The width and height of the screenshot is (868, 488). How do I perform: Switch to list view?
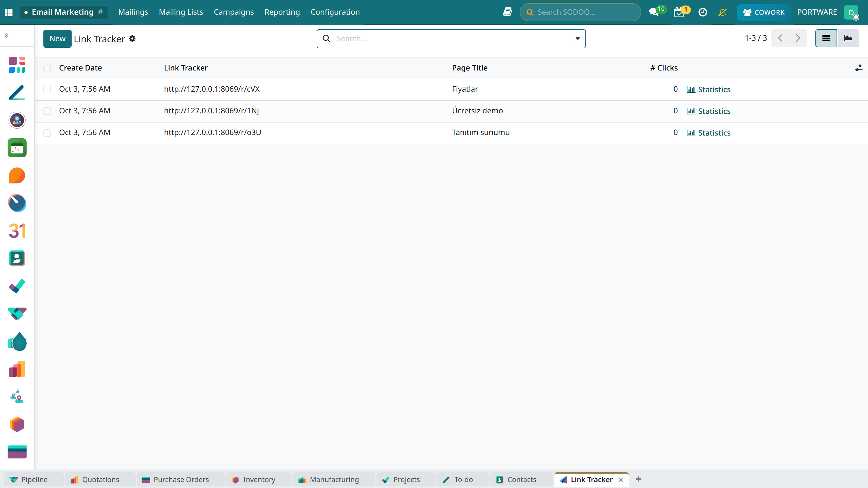(x=826, y=38)
